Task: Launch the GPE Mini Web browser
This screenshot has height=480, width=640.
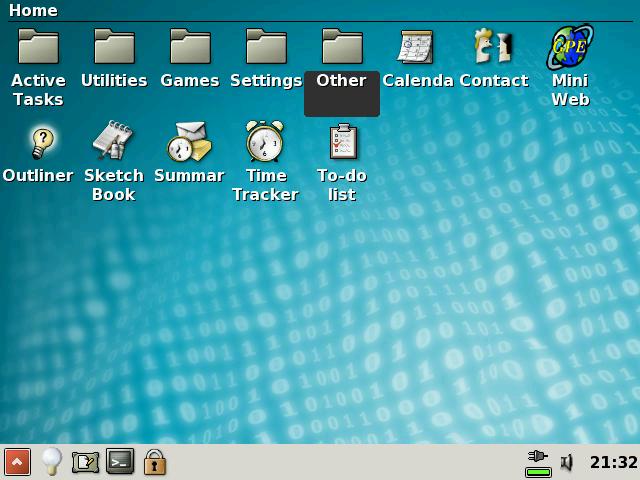Action: click(x=569, y=47)
